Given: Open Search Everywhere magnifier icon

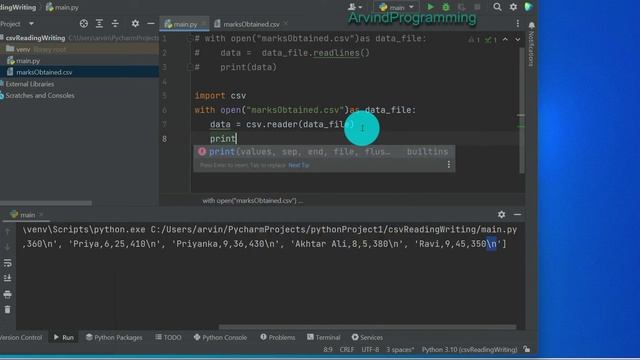Looking at the screenshot, I should click(497, 7).
